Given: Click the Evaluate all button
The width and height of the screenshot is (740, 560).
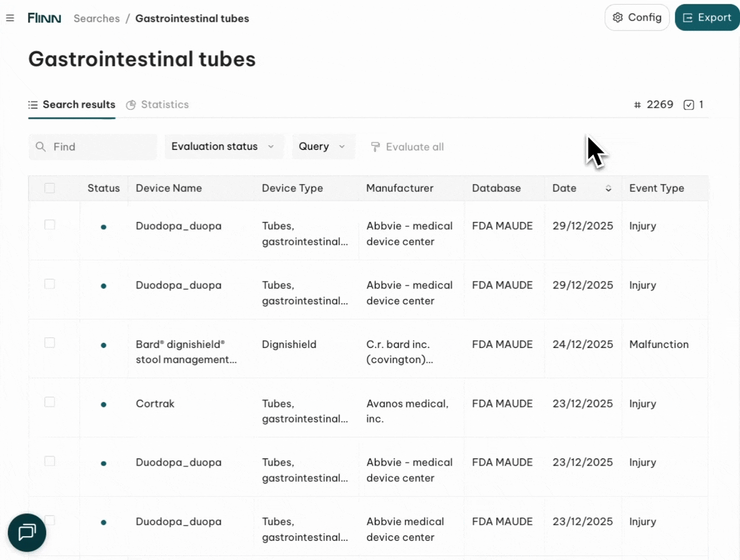Looking at the screenshot, I should pos(408,147).
